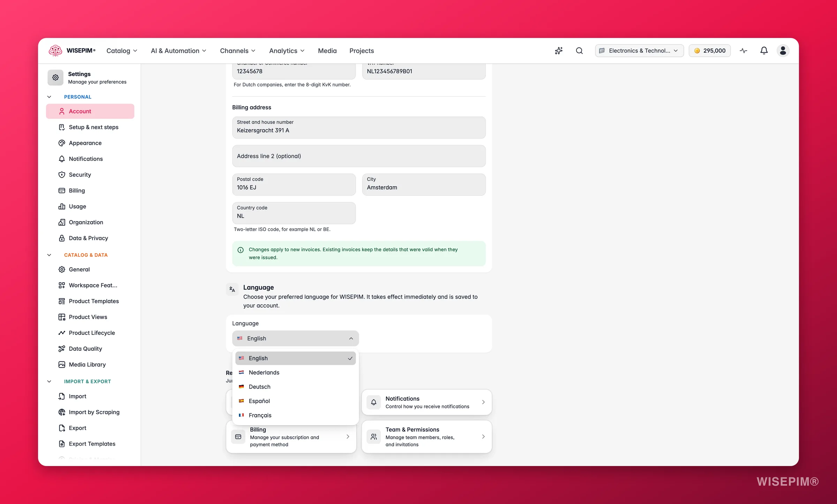Click the Workspace Features grid icon
The width and height of the screenshot is (837, 504).
(x=62, y=285)
